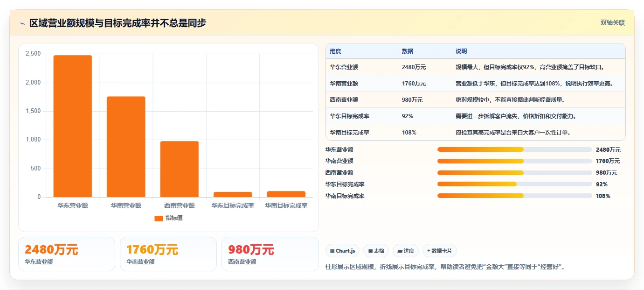This screenshot has height=290, width=644.
Task: Click the 980万元 data card
Action: (x=270, y=254)
